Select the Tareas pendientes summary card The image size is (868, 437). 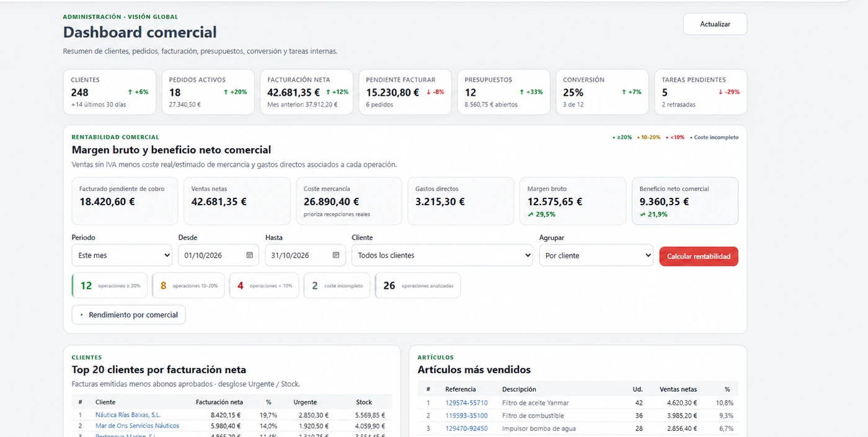pyautogui.click(x=701, y=92)
